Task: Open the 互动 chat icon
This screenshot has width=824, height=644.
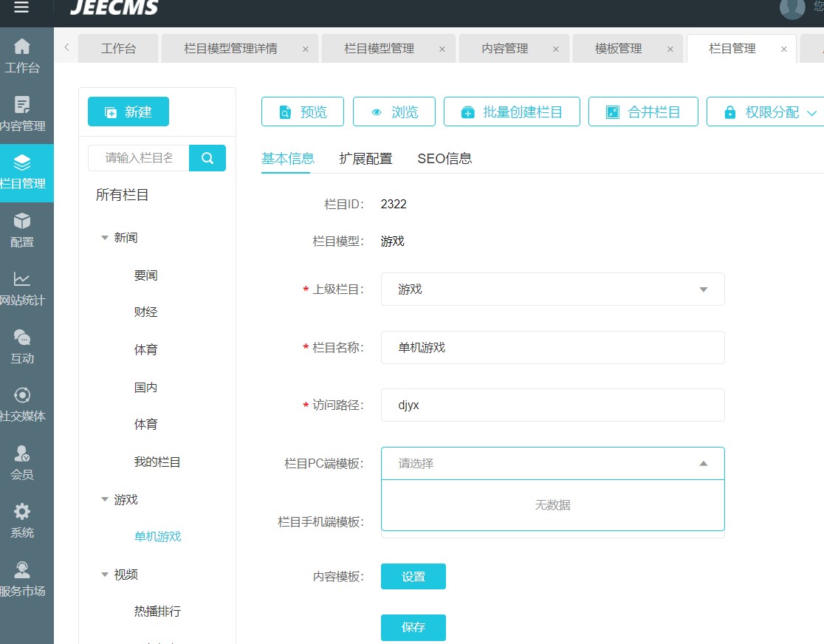Action: tap(22, 338)
